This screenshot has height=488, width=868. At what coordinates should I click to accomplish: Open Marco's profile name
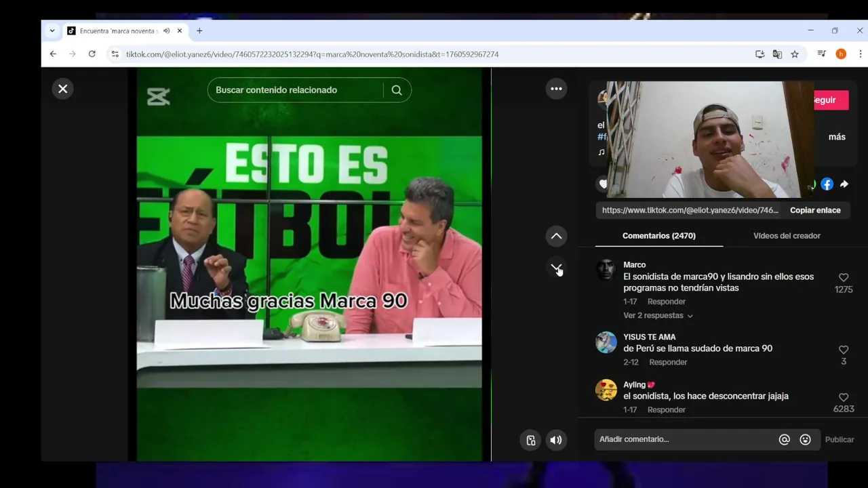tap(635, 265)
